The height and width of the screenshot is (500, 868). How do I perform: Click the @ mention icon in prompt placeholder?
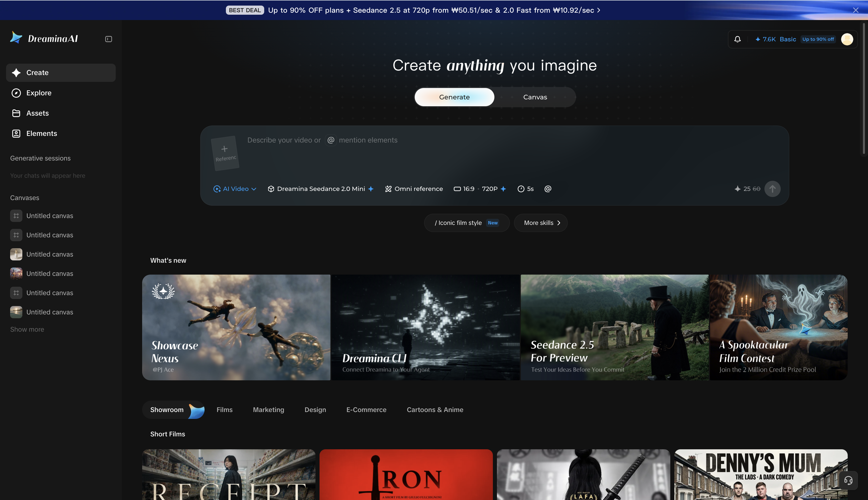point(331,140)
